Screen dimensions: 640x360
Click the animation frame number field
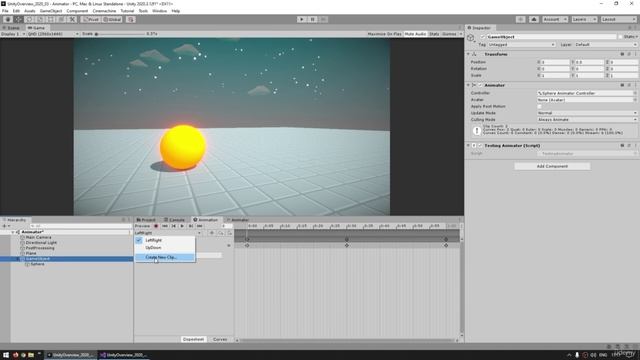[227, 226]
